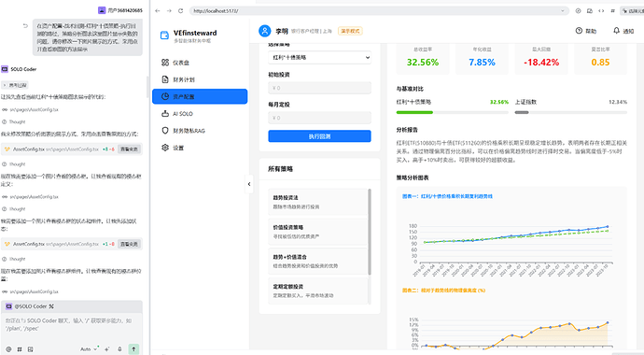Open 帮助 help in the header
This screenshot has height=355, width=644.
[586, 31]
